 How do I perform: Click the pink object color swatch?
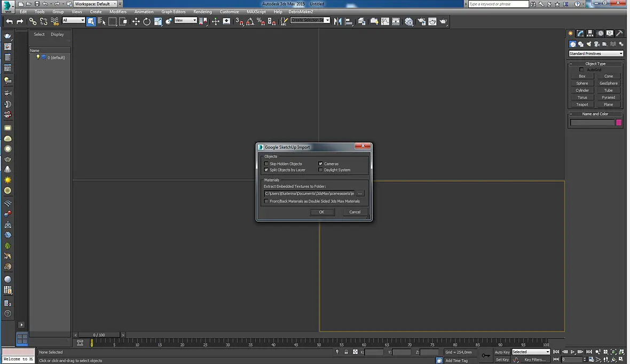(619, 123)
